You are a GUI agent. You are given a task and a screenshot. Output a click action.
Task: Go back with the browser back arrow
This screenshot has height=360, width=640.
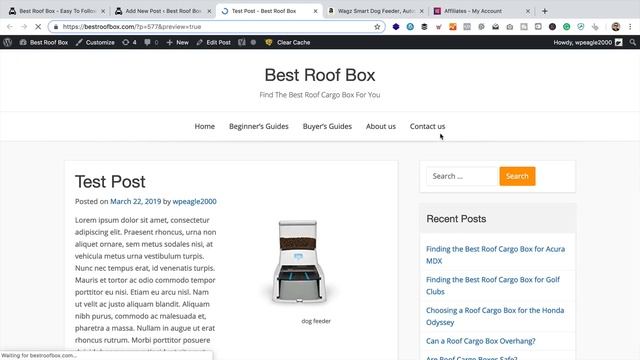click(10, 27)
